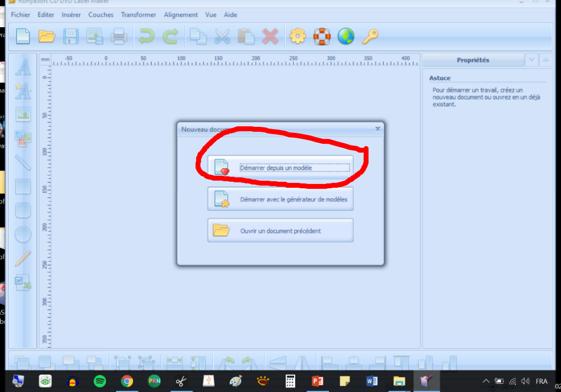Open a file with the folder toolbar icon

47,36
